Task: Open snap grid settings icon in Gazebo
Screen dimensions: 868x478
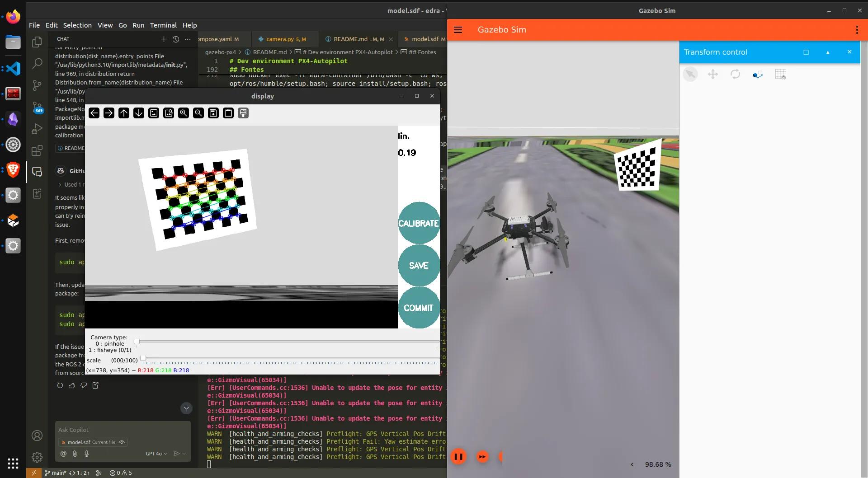Action: pyautogui.click(x=781, y=75)
